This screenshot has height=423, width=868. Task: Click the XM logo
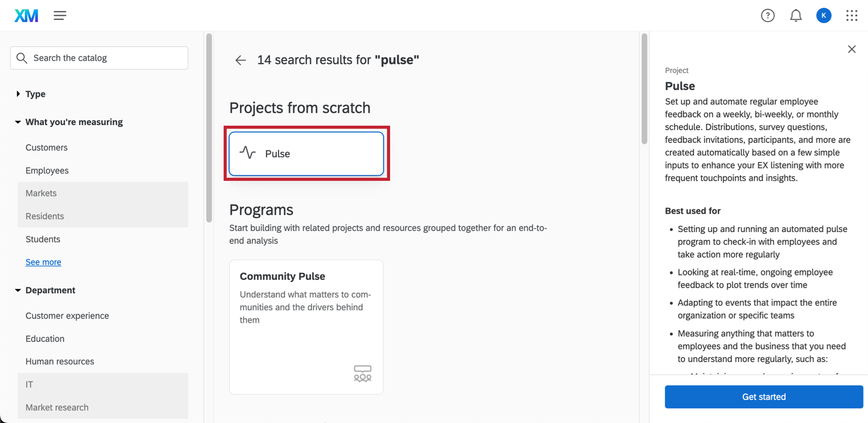26,16
